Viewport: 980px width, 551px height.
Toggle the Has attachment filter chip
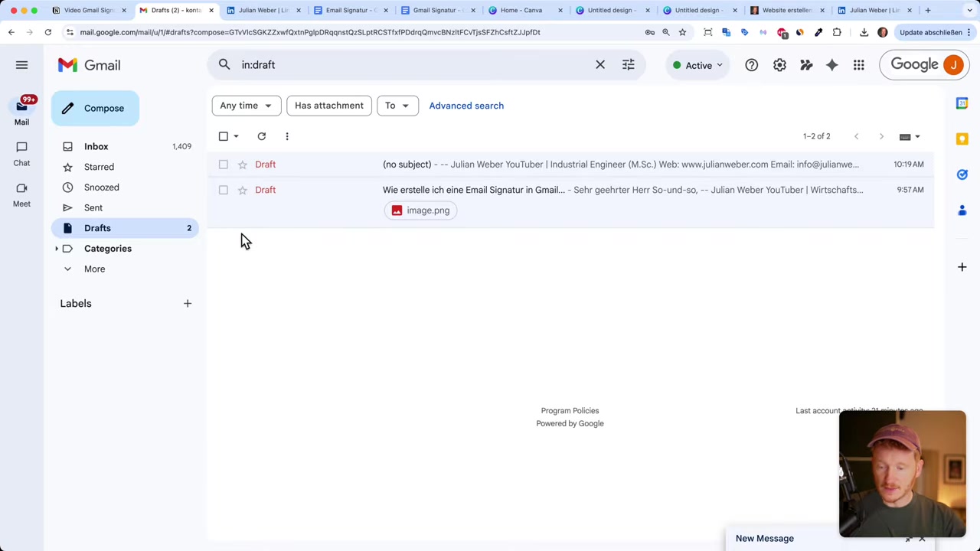329,106
